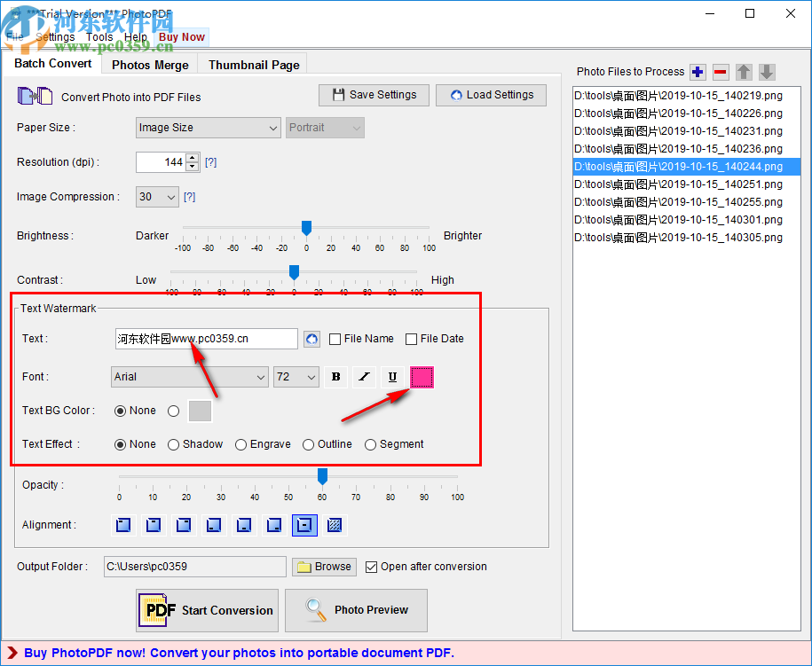
Task: Add photo files with the plus icon
Action: [x=698, y=72]
